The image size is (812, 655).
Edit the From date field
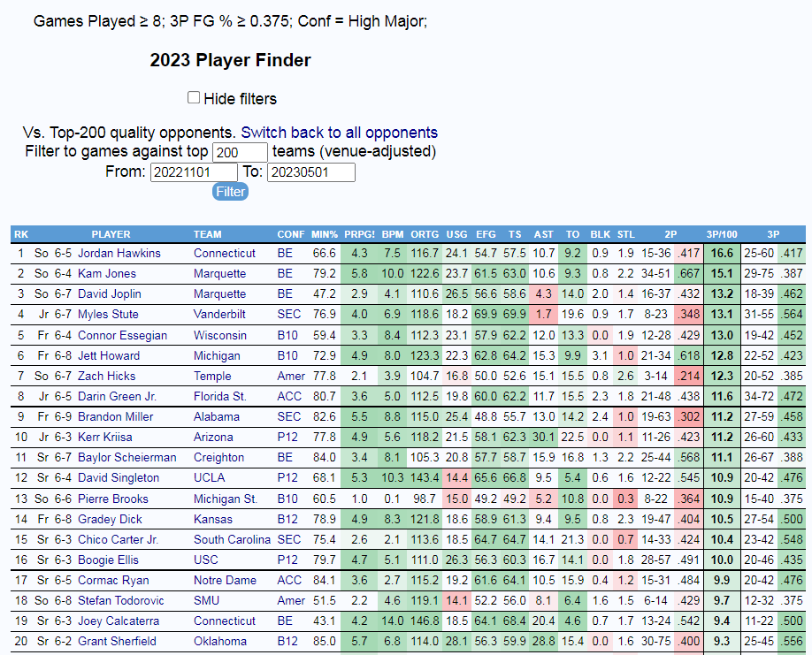(x=194, y=172)
